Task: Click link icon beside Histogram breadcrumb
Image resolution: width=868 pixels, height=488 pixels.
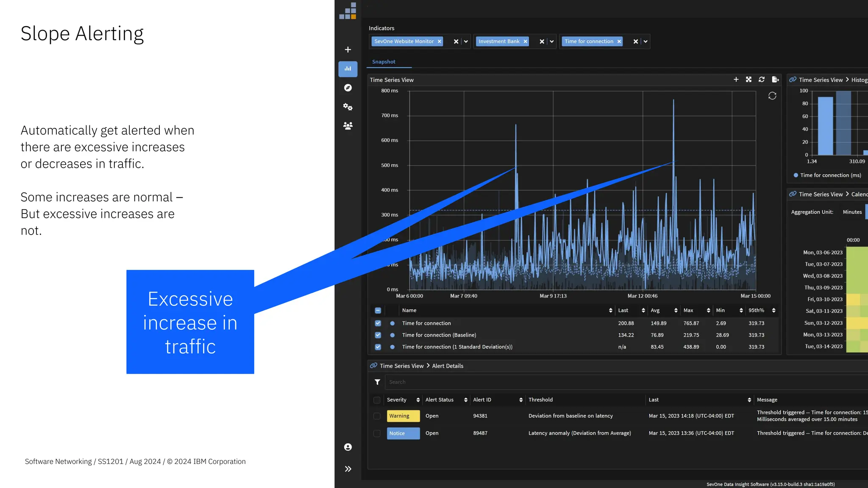Action: 793,80
